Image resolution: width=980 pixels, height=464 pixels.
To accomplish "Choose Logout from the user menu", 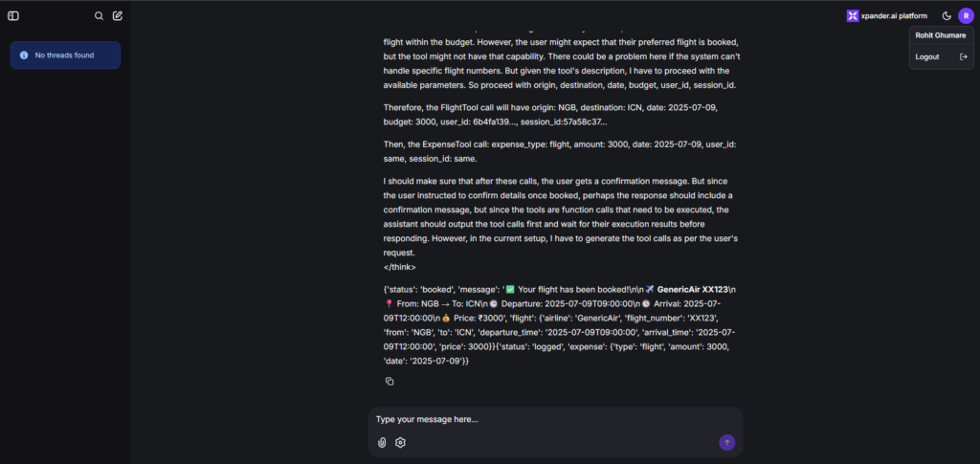I will point(927,56).
